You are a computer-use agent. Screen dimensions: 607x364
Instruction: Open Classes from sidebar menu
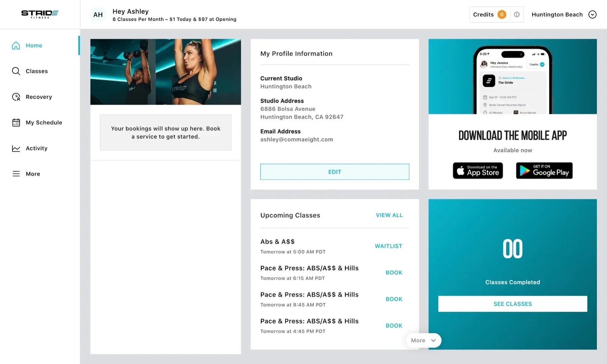click(x=37, y=71)
